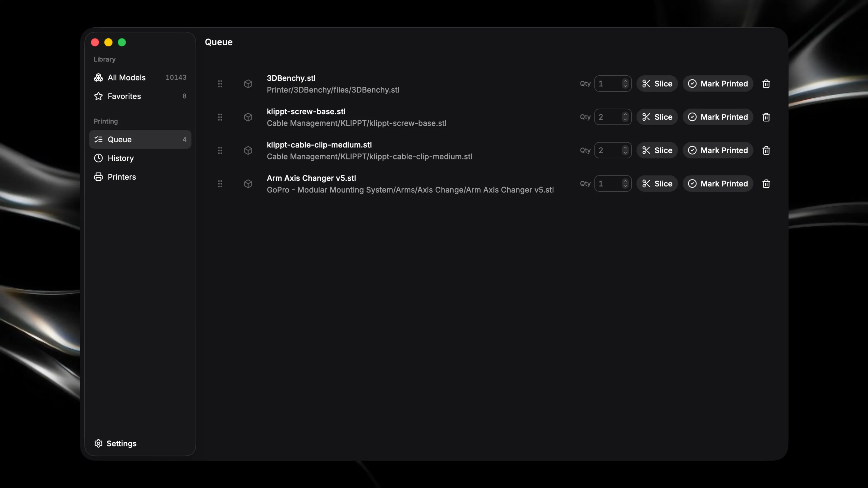
Task: Click the drag handle for 3DBenchy.stl
Action: [220, 84]
